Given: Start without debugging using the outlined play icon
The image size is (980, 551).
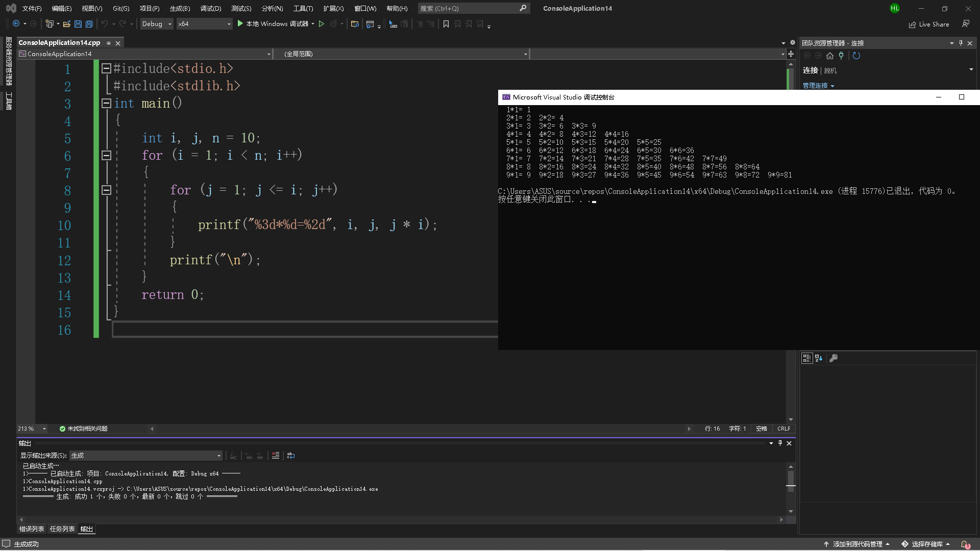Looking at the screenshot, I should click(x=322, y=24).
